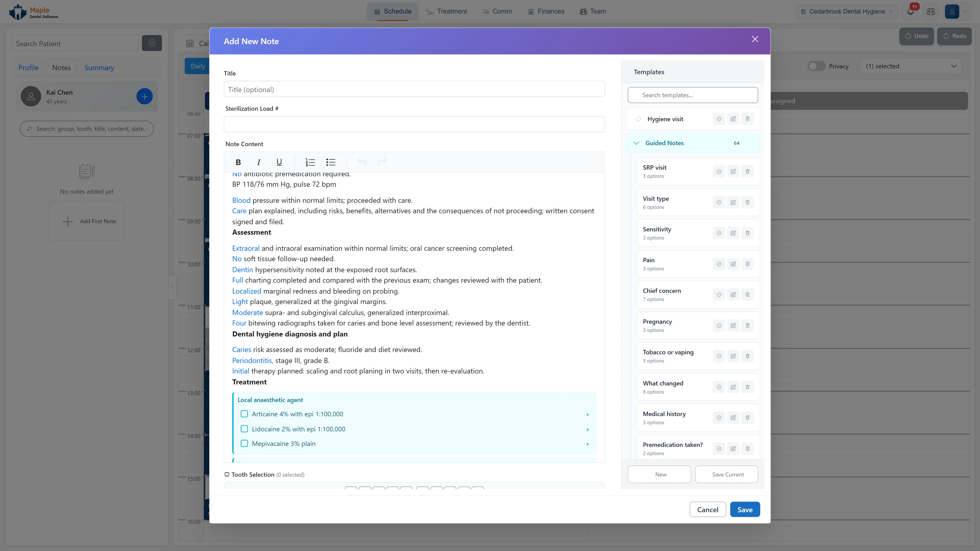Image resolution: width=980 pixels, height=551 pixels.
Task: Edit the SRP visit template
Action: click(733, 171)
